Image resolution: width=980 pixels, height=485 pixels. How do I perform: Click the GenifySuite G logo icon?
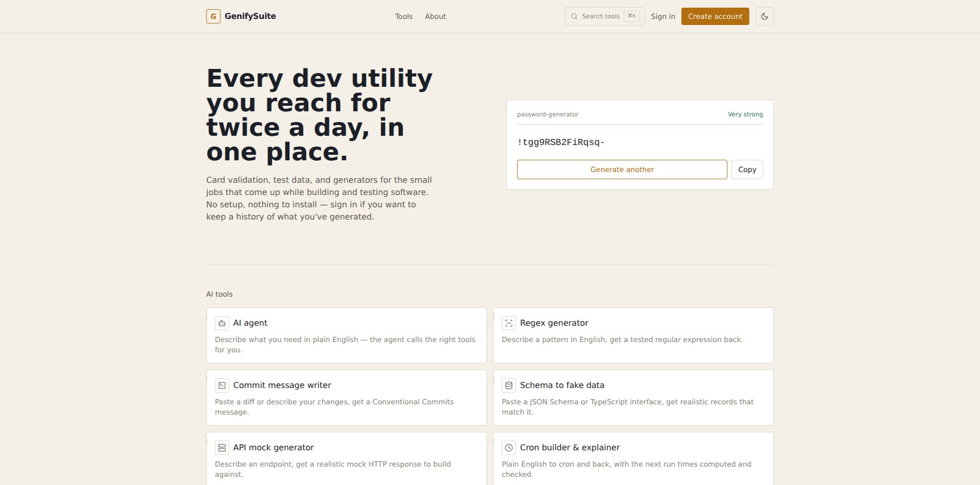(213, 16)
